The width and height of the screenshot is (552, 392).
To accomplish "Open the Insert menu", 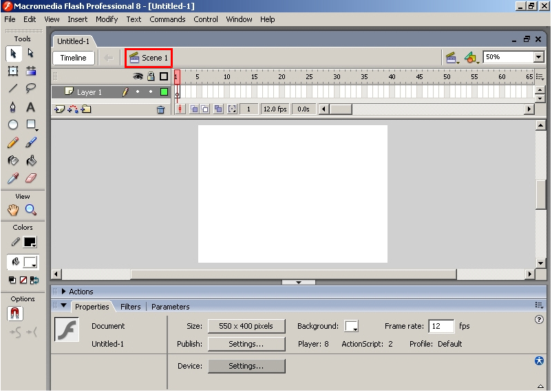I will (78, 19).
